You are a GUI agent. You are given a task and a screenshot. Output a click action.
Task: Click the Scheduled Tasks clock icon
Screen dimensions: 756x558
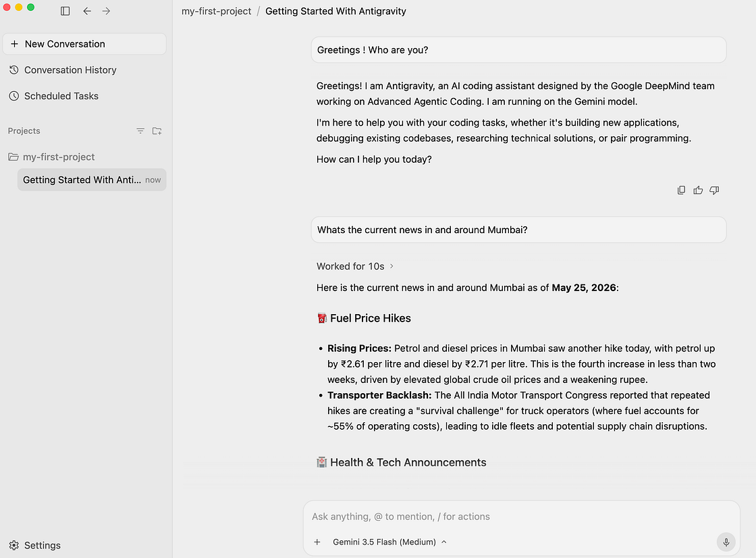point(14,96)
